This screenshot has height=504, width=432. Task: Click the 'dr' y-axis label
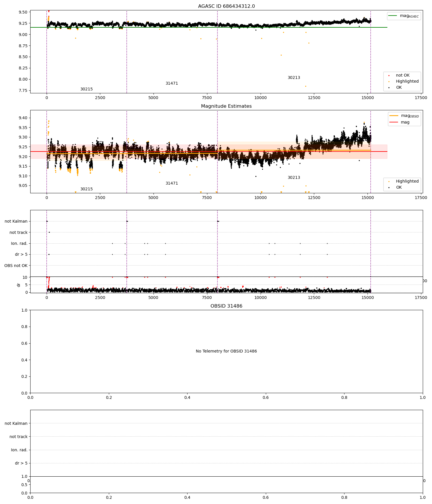(x=19, y=285)
